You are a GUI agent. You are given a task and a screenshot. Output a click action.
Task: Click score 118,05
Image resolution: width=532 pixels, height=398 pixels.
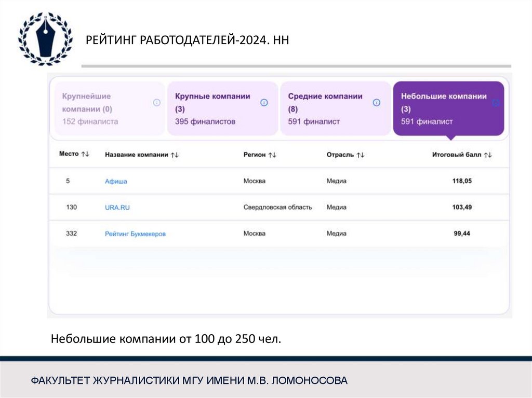(462, 181)
